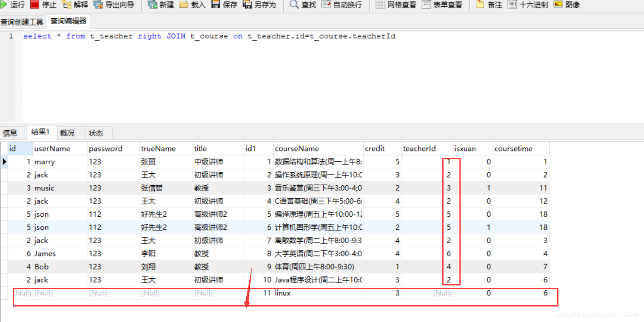644x322 pixels.
Task: Select the 'music' userName cell
Action: point(60,188)
